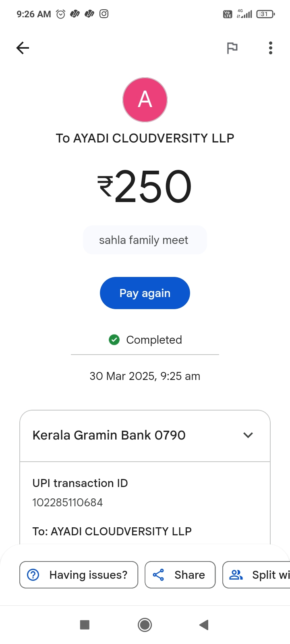Expand the Kerala Gramin Bank details chevron
The height and width of the screenshot is (644, 290).
pos(248,435)
